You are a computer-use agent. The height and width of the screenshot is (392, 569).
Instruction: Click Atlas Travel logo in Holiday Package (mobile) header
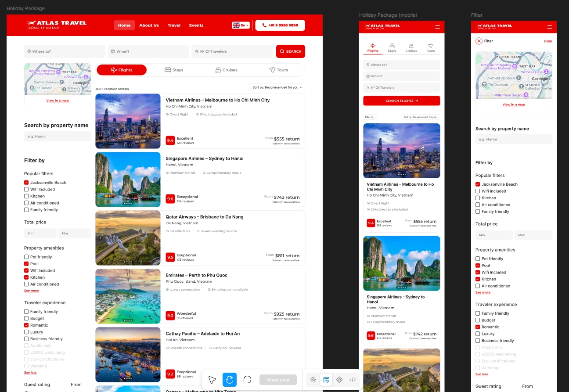click(382, 26)
